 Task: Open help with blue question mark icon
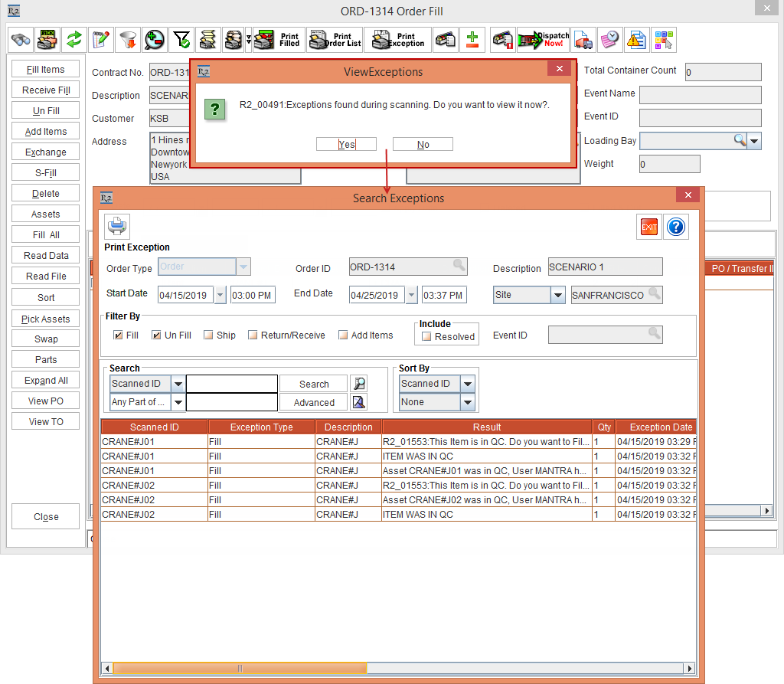(x=676, y=227)
